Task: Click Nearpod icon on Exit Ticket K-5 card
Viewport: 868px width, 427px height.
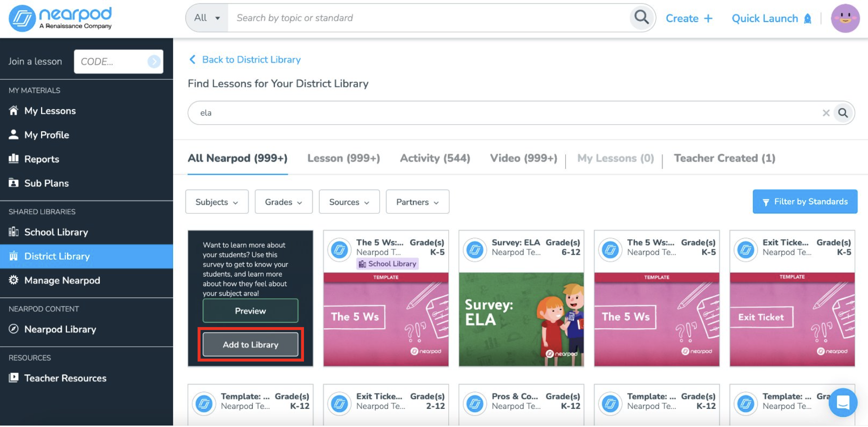Action: pyautogui.click(x=746, y=249)
